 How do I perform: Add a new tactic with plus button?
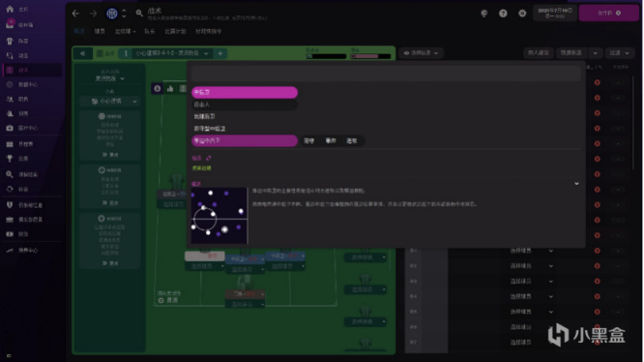pos(220,53)
